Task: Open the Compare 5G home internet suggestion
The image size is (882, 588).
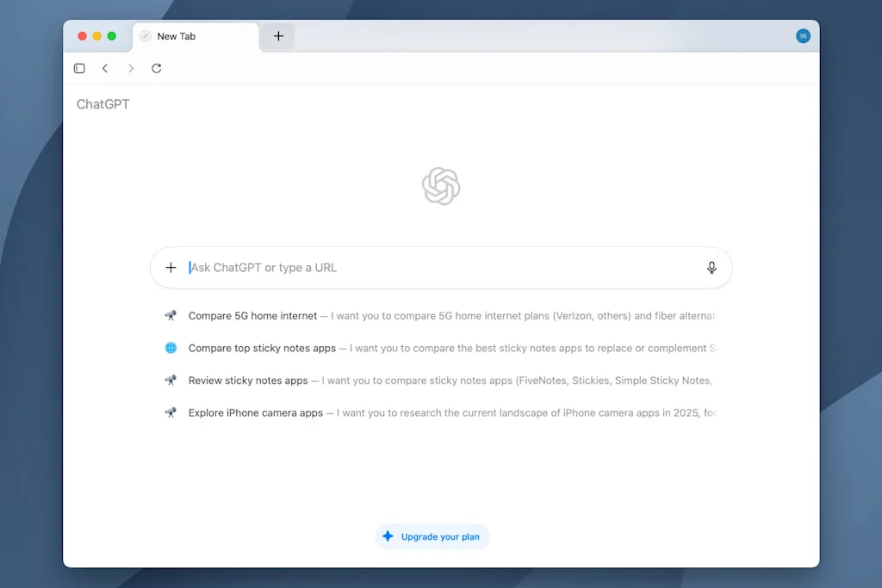Action: coord(252,315)
